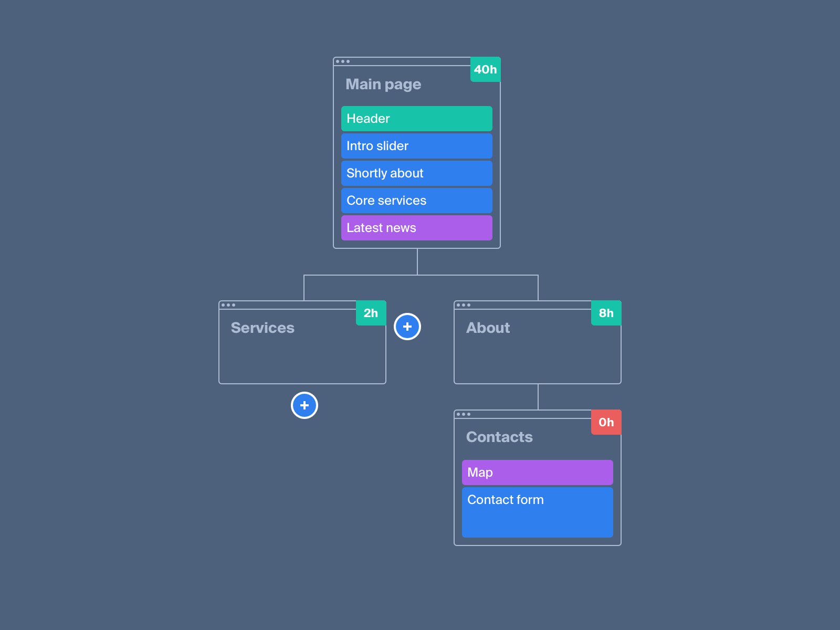Click the About page title

[x=488, y=328]
